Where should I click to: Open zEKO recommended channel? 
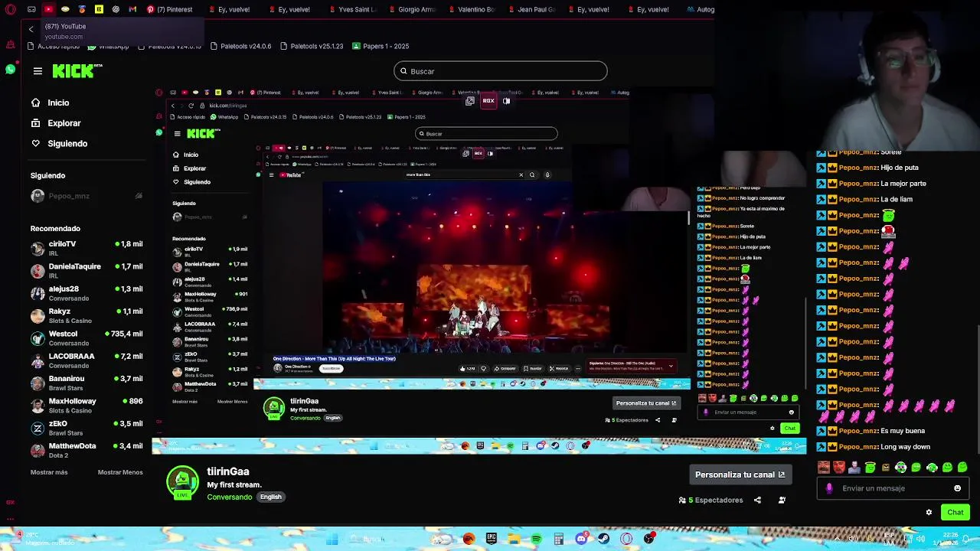[x=87, y=428]
